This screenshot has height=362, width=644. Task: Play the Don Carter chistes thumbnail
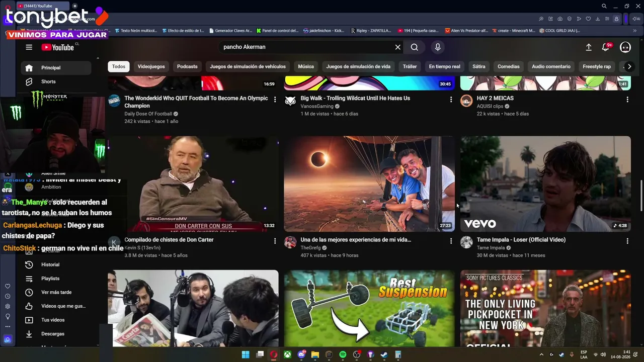pyautogui.click(x=193, y=184)
